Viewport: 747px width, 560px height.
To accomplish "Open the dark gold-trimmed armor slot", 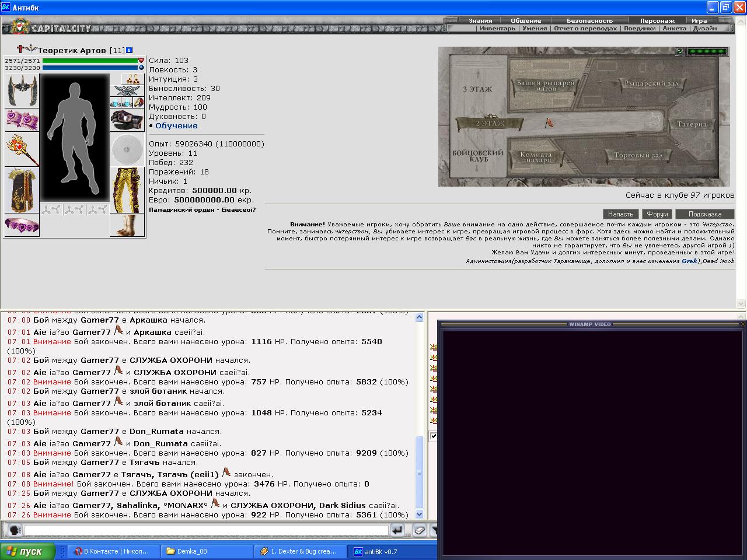I will coord(22,191).
